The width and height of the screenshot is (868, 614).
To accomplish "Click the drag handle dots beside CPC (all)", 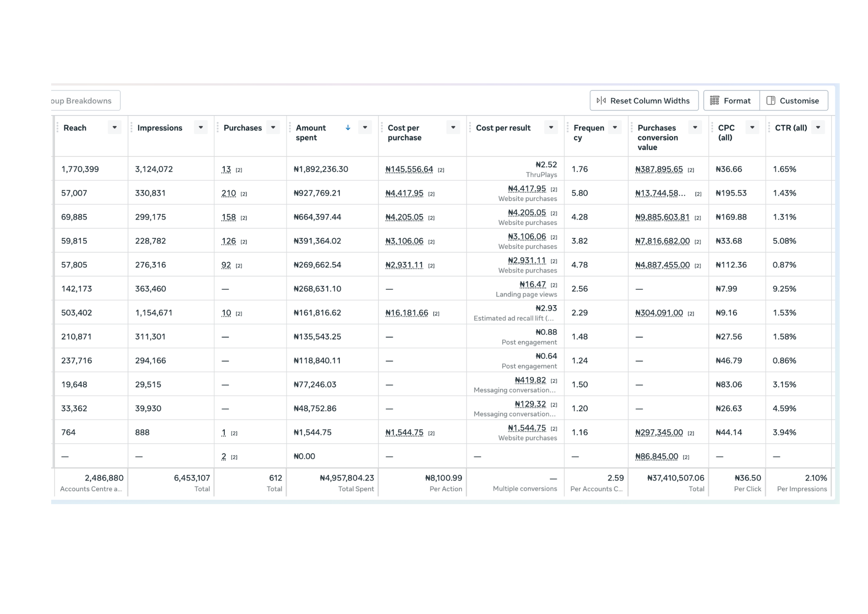I will click(x=712, y=128).
